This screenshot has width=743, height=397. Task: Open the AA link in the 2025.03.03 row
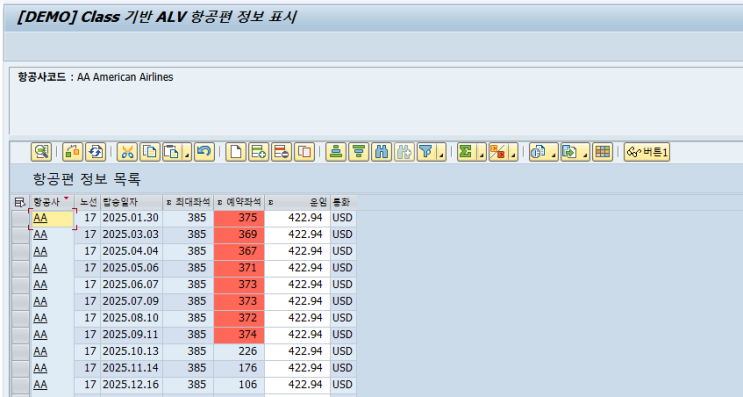40,235
